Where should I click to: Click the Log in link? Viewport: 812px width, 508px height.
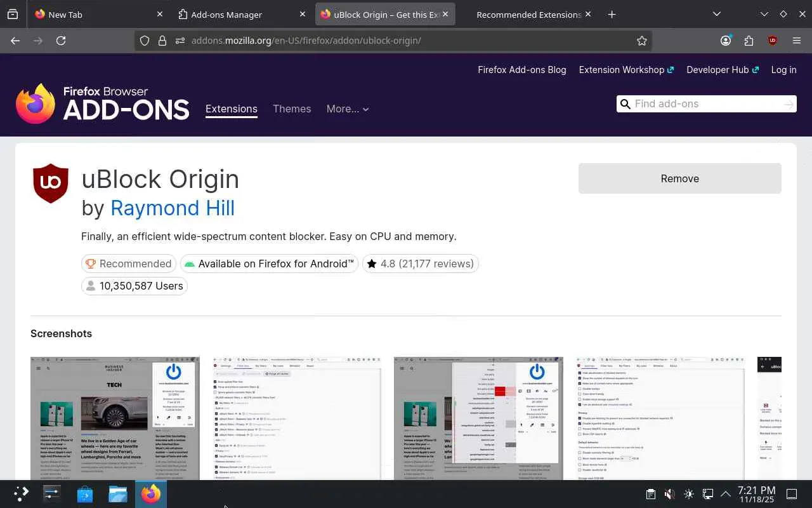coord(783,70)
